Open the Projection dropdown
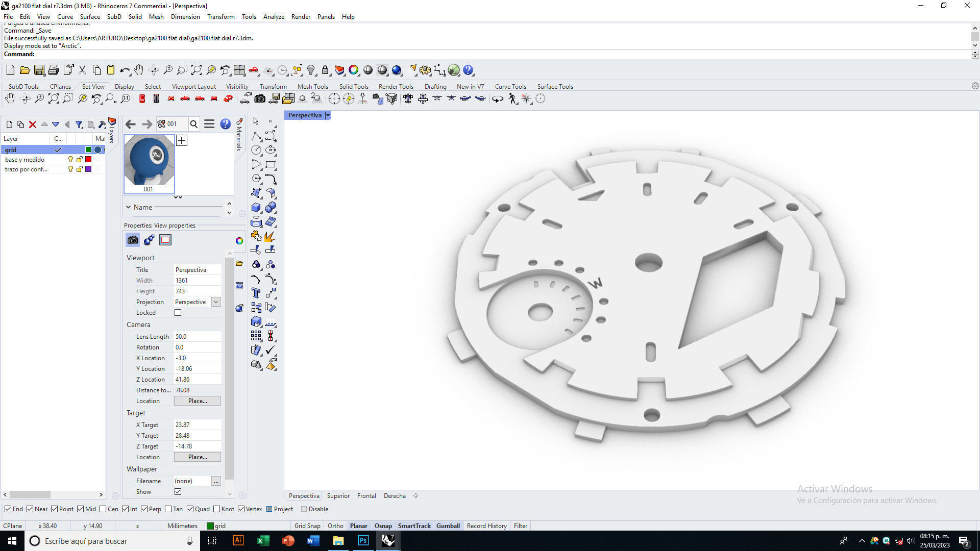980x551 pixels. [216, 302]
